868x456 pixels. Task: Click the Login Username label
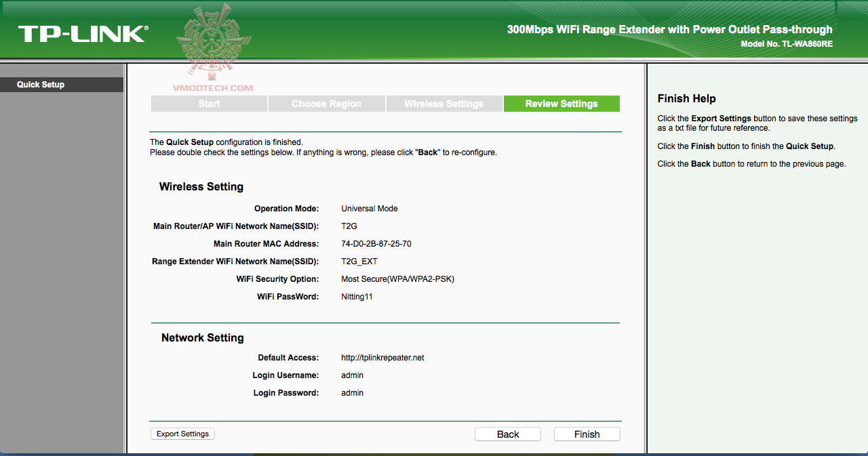285,375
